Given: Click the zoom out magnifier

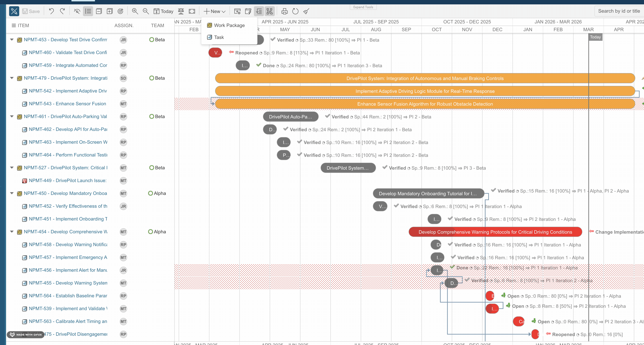Looking at the screenshot, I should point(146,11).
